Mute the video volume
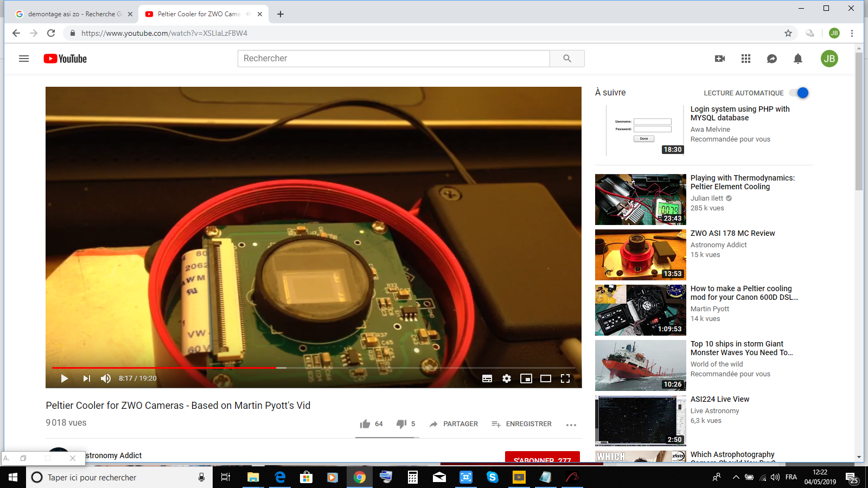The width and height of the screenshot is (868, 488). [x=106, y=378]
